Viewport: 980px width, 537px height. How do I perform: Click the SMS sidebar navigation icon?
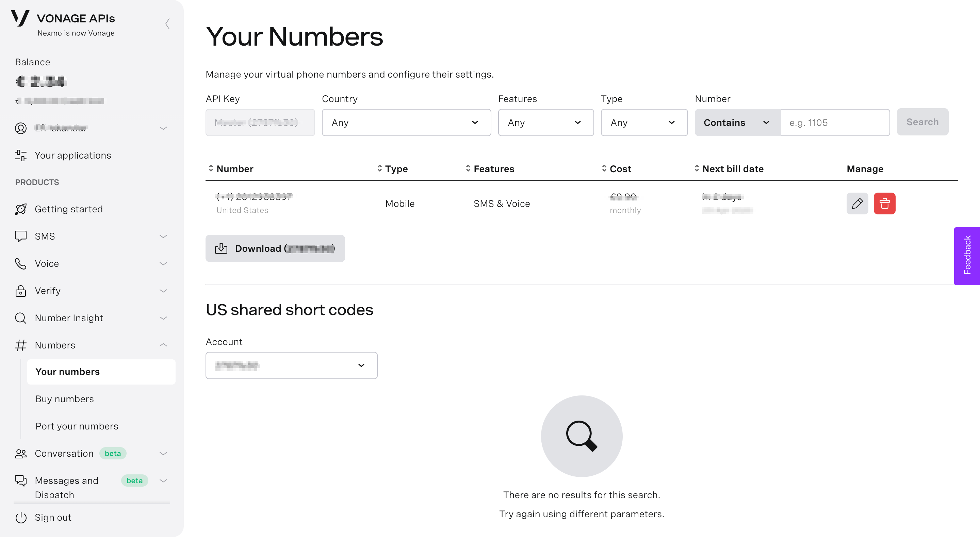pyautogui.click(x=20, y=236)
